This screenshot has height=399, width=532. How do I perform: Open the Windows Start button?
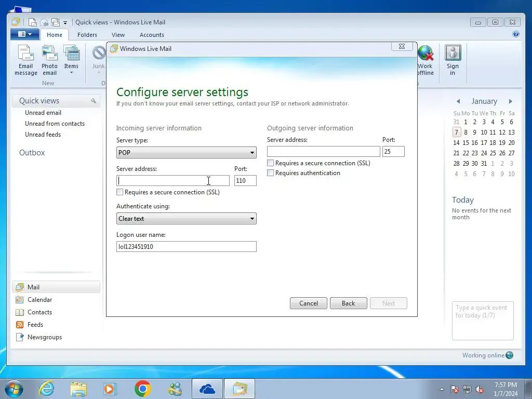14,389
